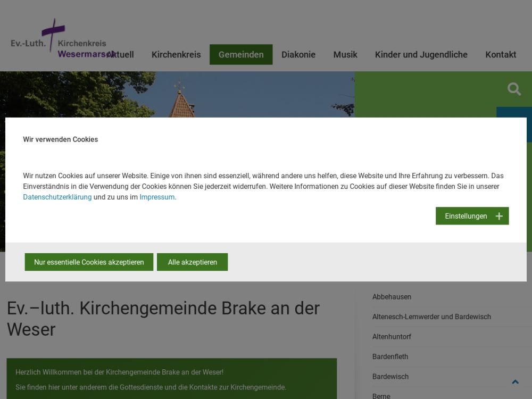Expand cookie Einstellungen with plus icon
Image resolution: width=532 pixels, height=399 pixels.
pyautogui.click(x=472, y=216)
